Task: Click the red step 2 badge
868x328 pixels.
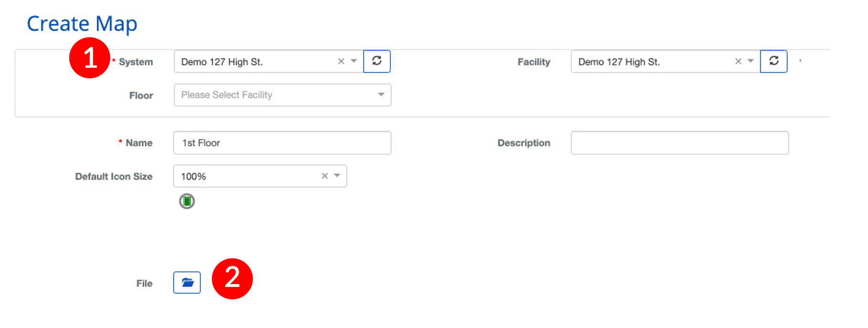Action: tap(232, 279)
